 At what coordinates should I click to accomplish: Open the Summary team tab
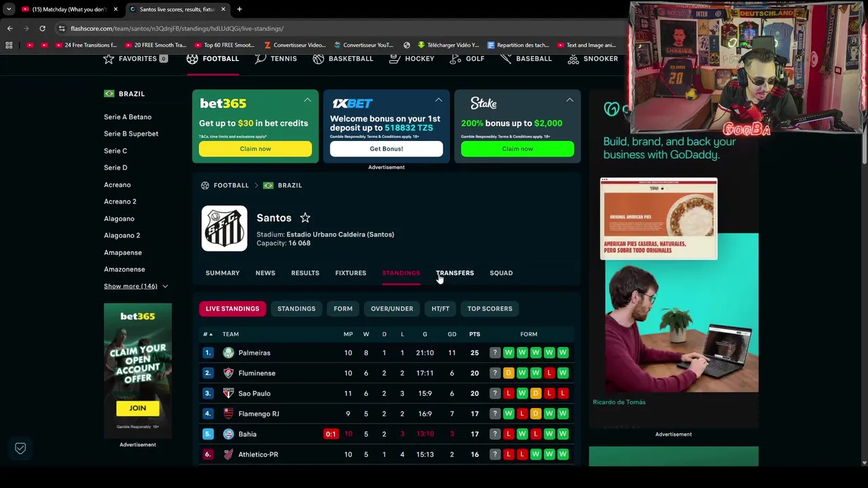coord(222,273)
